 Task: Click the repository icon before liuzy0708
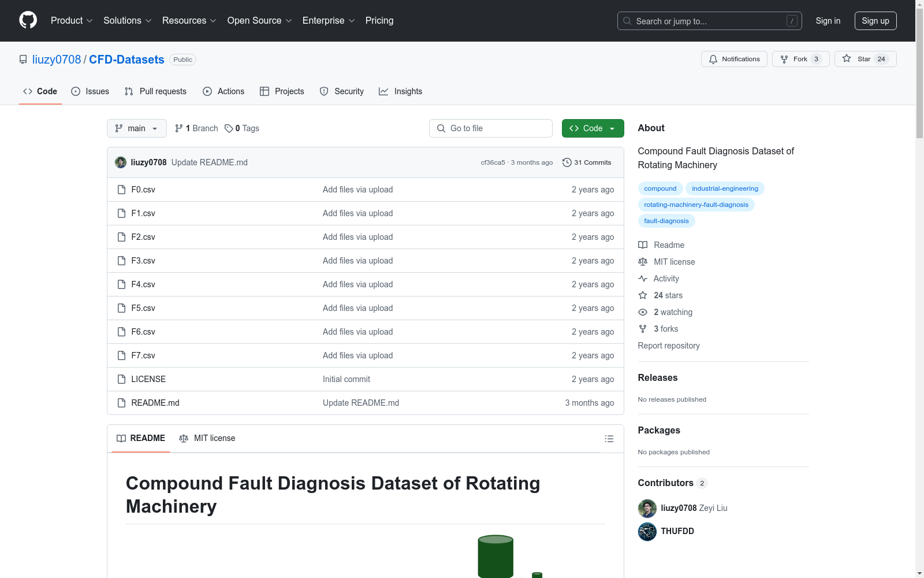tap(23, 60)
